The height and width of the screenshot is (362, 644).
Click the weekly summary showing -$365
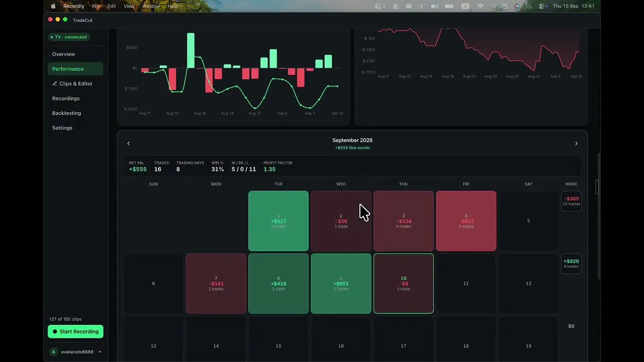(571, 201)
